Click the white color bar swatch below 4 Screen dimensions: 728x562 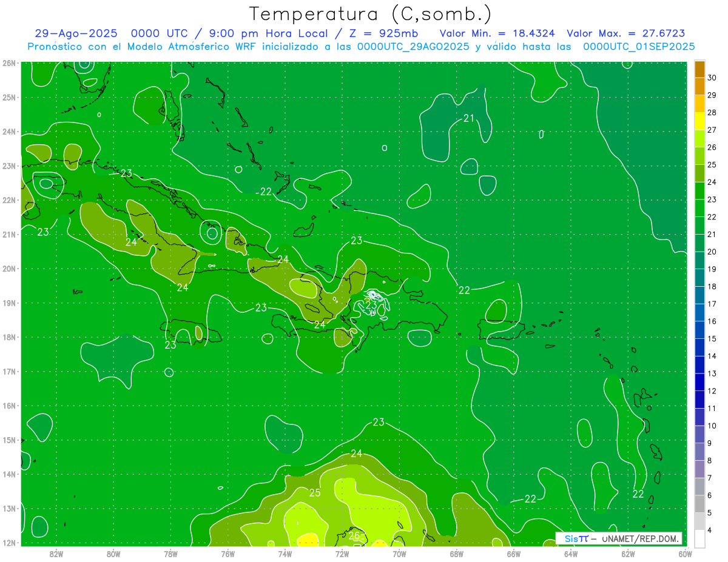699,538
